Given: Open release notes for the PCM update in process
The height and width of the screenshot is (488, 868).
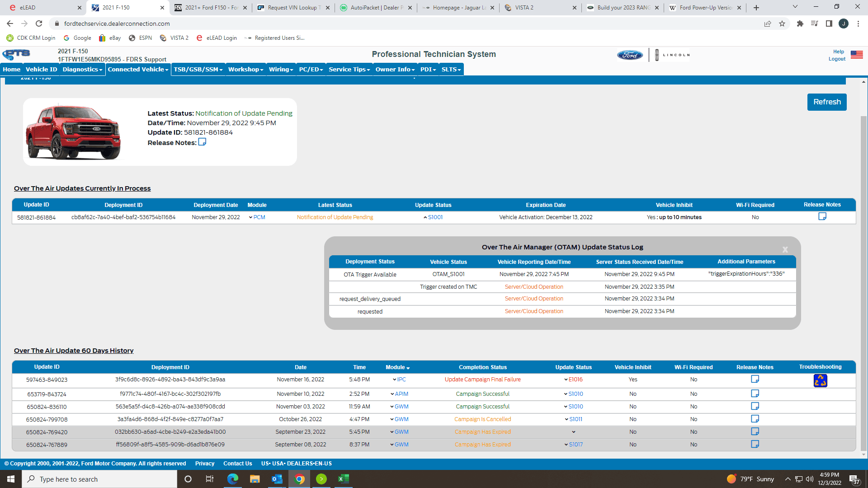Looking at the screenshot, I should pos(822,216).
